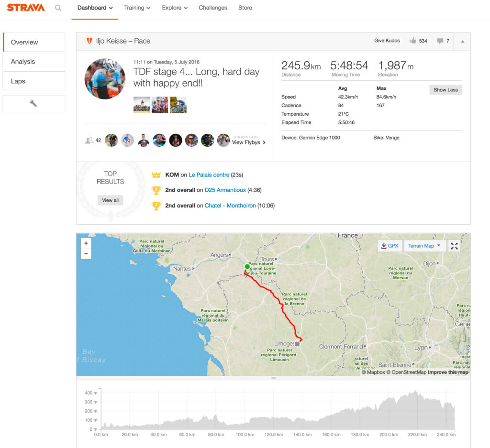Viewport: 490px width, 448px height.
Task: Click the group athletes icon next to 42
Action: (89, 140)
